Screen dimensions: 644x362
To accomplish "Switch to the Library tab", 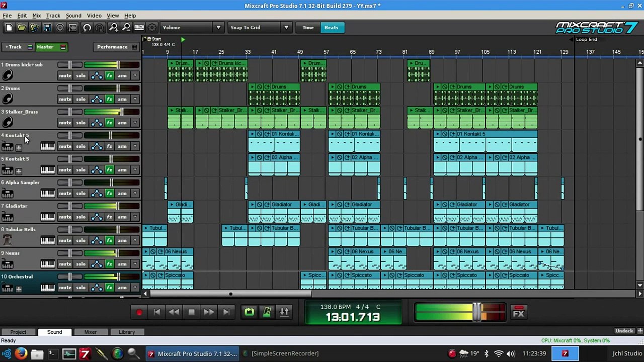I will coord(127,332).
